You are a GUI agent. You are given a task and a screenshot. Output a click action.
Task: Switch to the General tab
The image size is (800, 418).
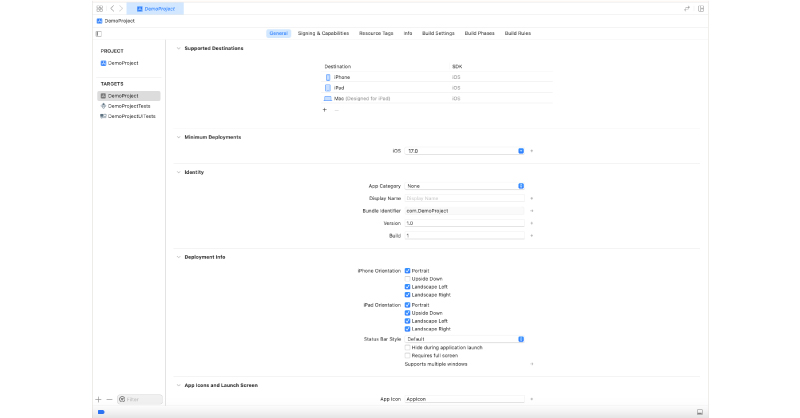pos(279,33)
